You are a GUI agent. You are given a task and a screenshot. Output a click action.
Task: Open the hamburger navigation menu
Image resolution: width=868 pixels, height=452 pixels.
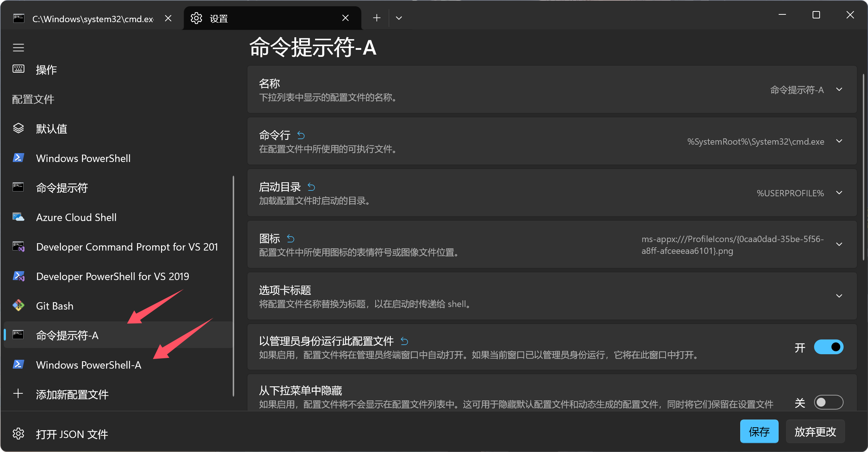pyautogui.click(x=18, y=48)
